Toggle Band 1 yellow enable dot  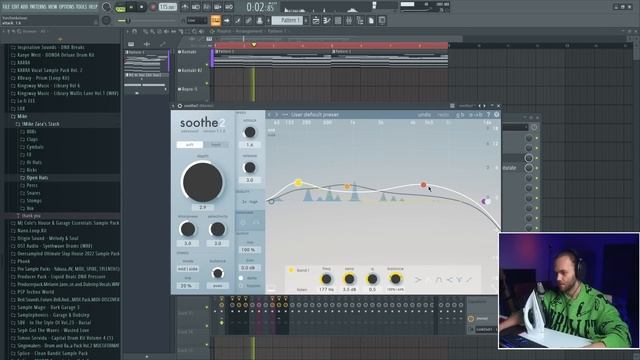click(291, 270)
